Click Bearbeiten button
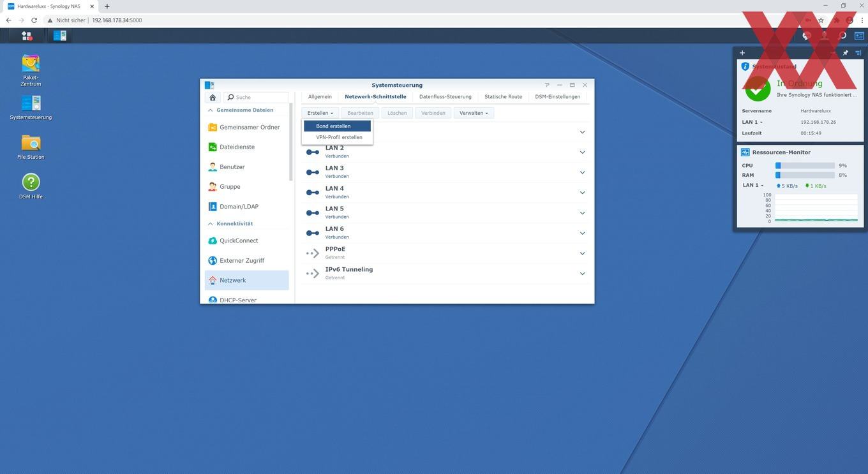This screenshot has width=868, height=474. pos(361,113)
